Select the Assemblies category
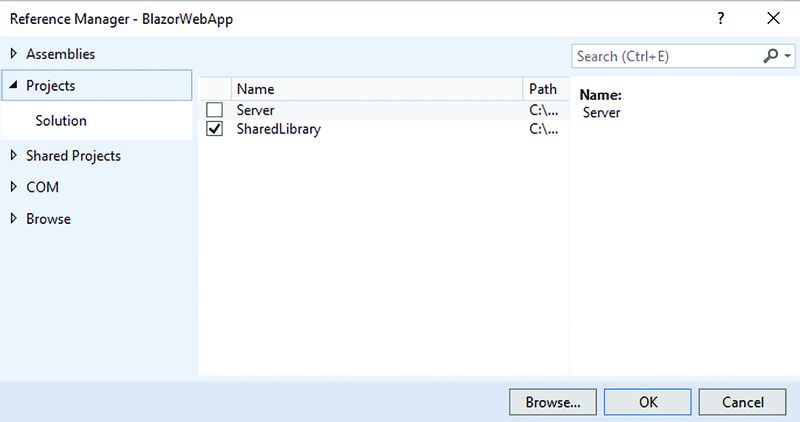This screenshot has width=800, height=422. pyautogui.click(x=61, y=54)
